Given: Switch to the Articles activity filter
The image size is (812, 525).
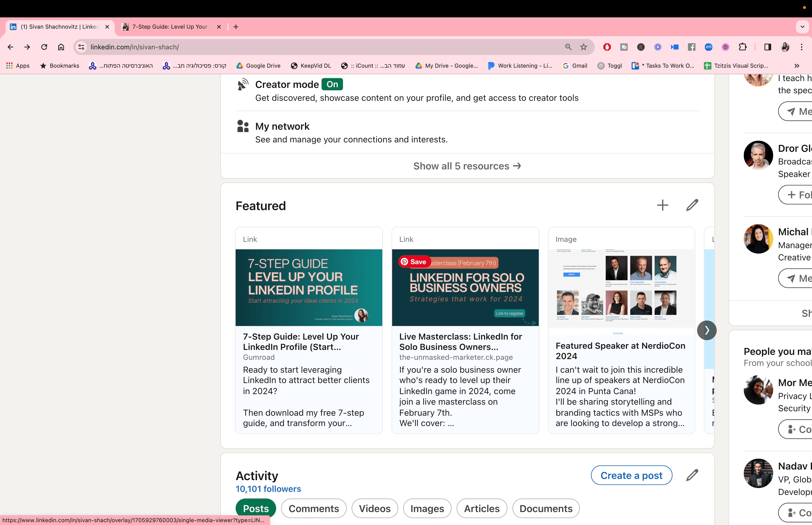Looking at the screenshot, I should [x=481, y=508].
